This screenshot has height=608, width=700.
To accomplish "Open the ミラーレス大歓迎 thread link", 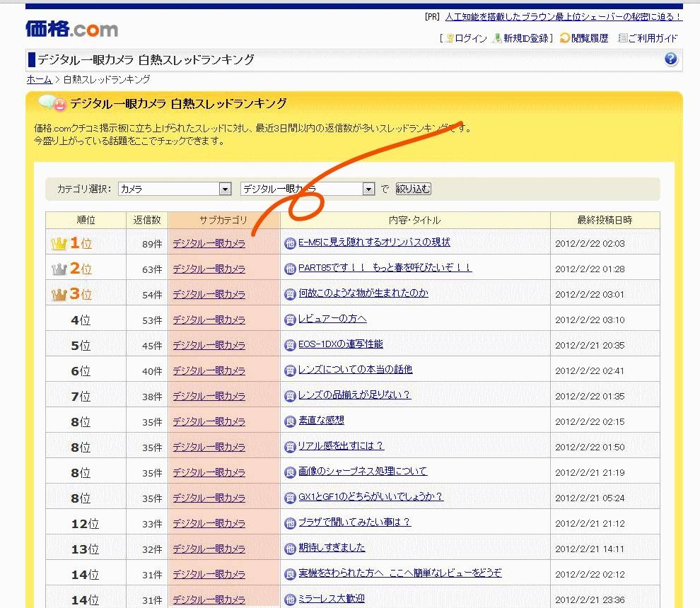I will click(x=331, y=599).
